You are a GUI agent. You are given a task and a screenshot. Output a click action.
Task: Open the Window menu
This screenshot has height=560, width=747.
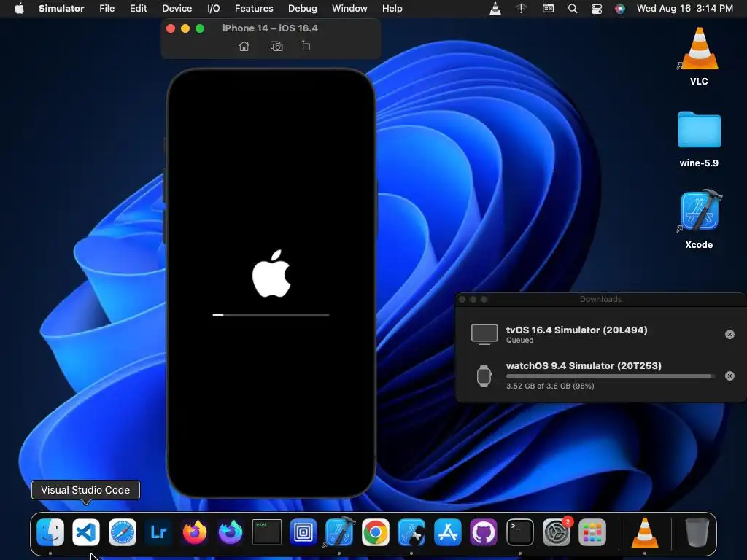(x=349, y=8)
